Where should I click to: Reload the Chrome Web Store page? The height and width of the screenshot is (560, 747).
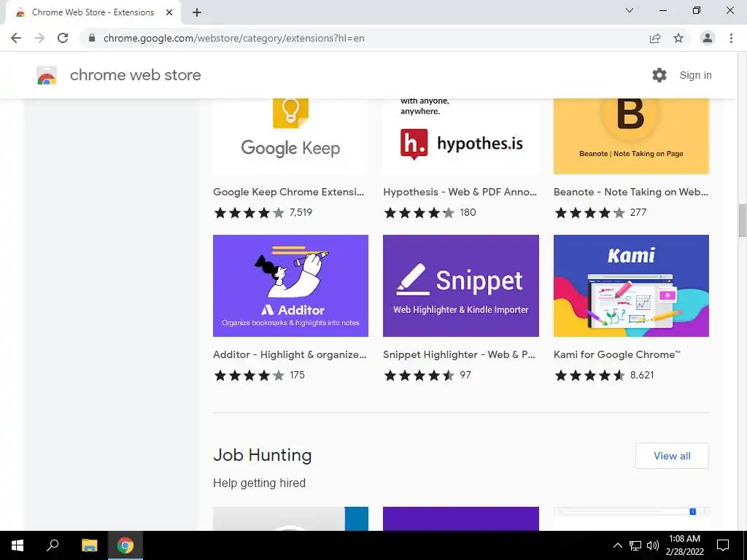[x=63, y=38]
